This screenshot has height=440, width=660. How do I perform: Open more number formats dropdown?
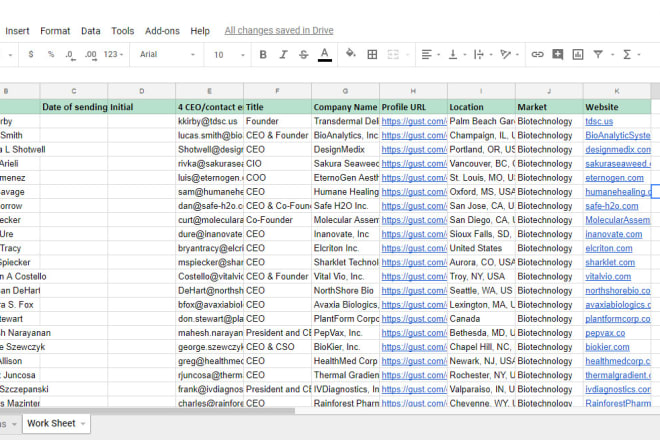tap(113, 55)
